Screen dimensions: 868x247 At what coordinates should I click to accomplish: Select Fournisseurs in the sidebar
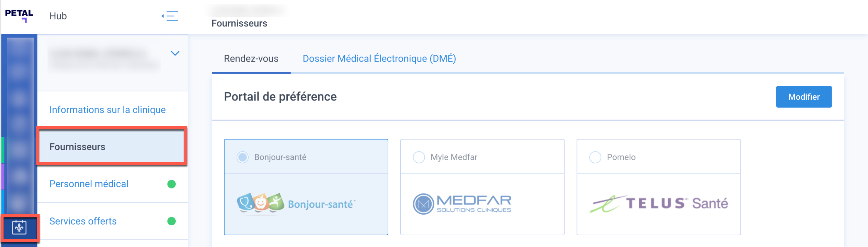(x=77, y=147)
